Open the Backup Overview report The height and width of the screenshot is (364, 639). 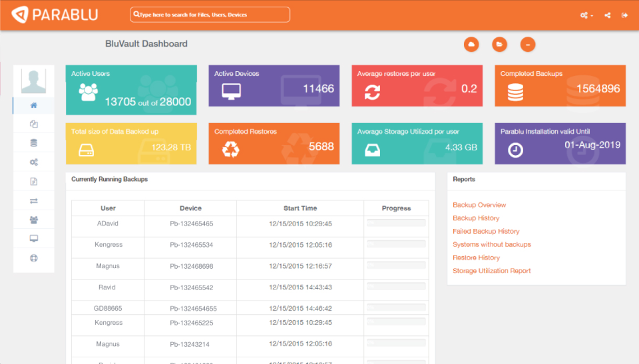click(x=479, y=205)
